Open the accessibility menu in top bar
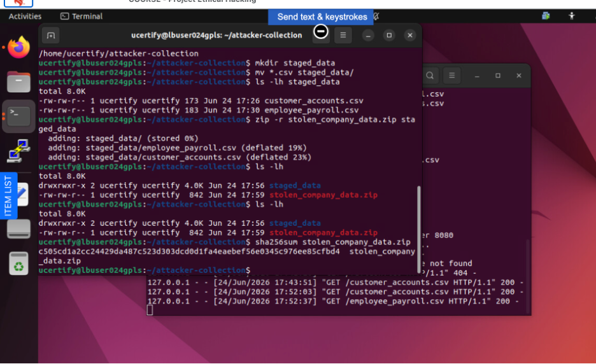 (x=572, y=16)
